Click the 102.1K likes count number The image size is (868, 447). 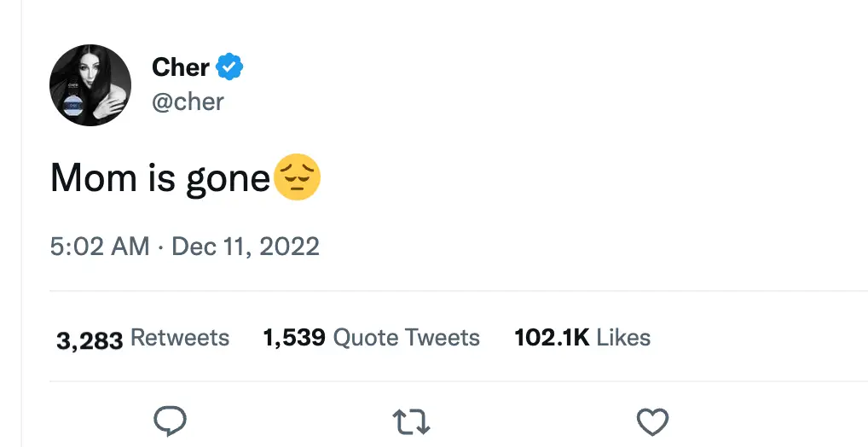pos(552,338)
